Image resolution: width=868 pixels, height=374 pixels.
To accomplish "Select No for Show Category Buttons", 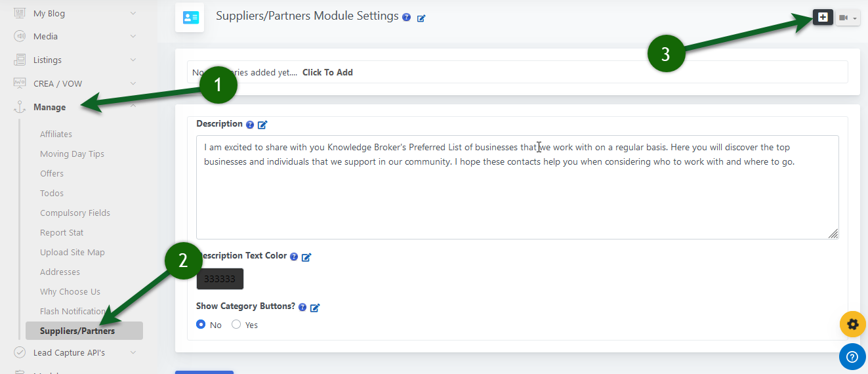I will pyautogui.click(x=201, y=325).
